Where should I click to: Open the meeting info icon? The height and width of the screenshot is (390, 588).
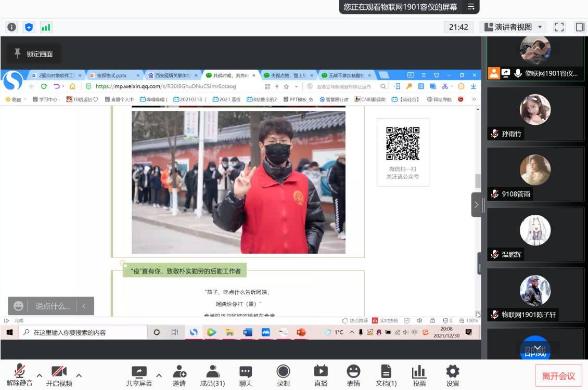pyautogui.click(x=11, y=27)
